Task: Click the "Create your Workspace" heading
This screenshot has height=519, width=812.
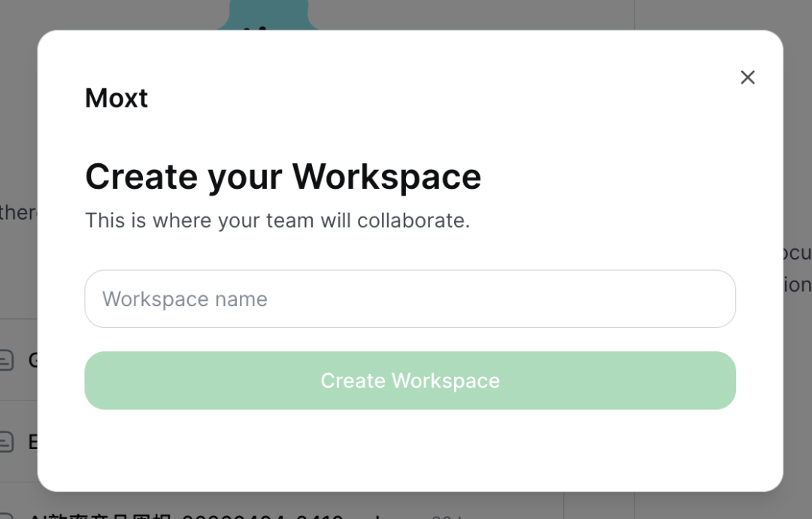Action: pyautogui.click(x=283, y=177)
